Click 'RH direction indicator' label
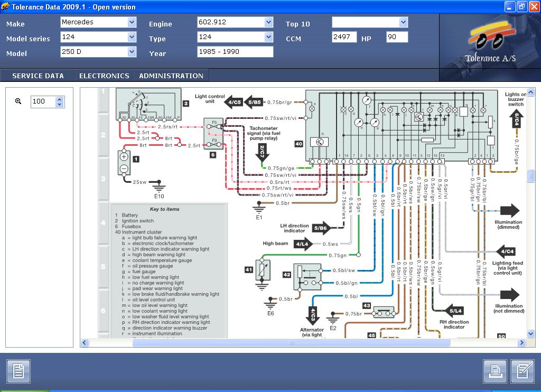 454,324
